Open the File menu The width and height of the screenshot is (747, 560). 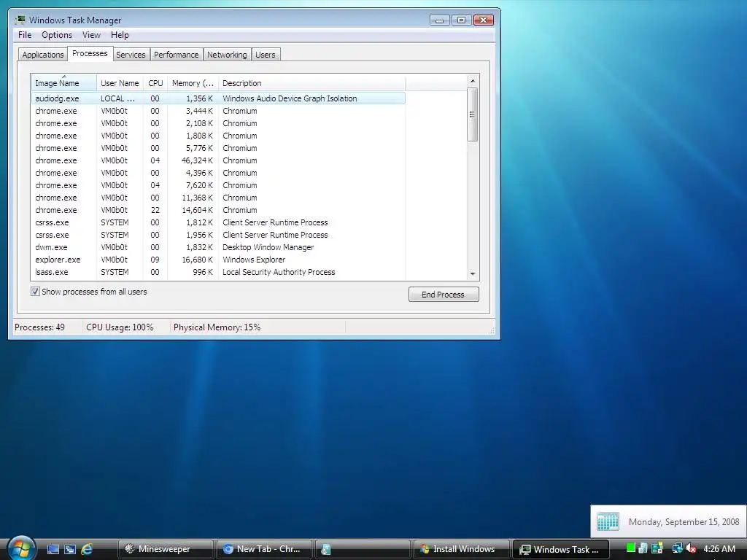(x=25, y=35)
